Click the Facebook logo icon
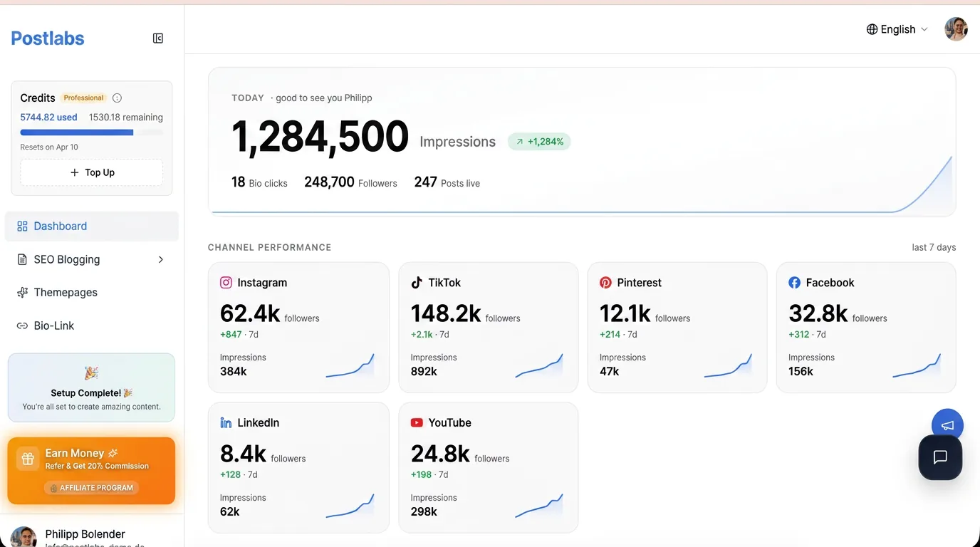Screen dimensions: 980x547 794,283
